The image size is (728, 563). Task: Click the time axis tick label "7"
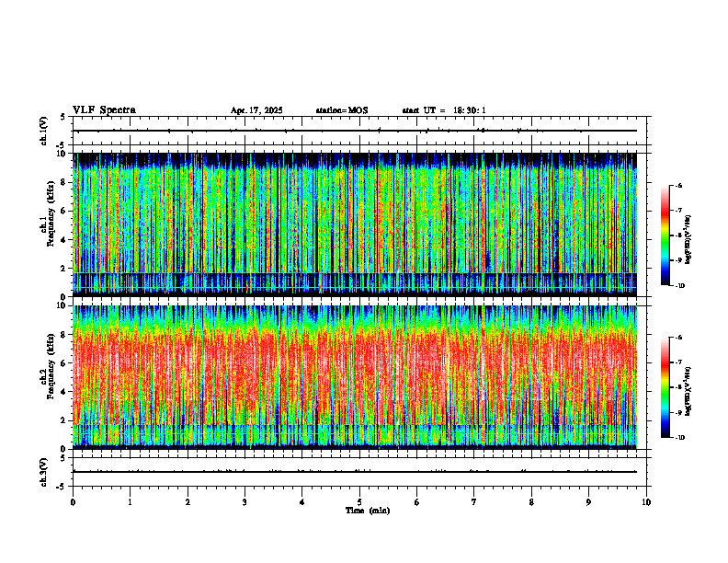(474, 502)
